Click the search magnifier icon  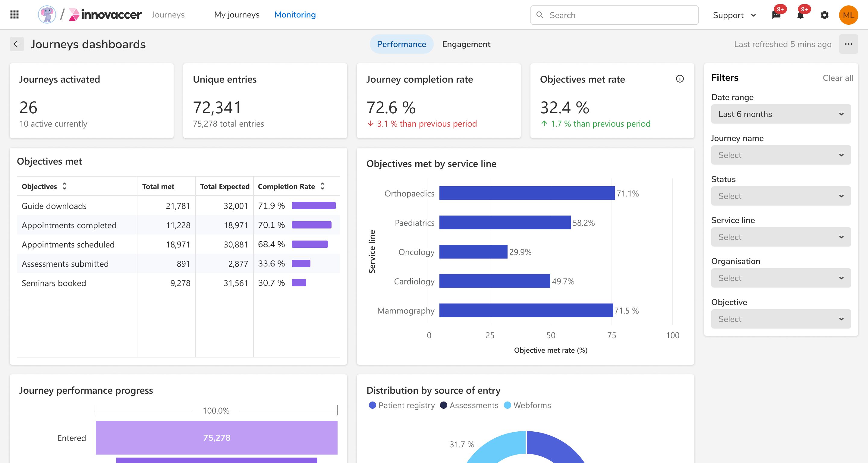540,15
